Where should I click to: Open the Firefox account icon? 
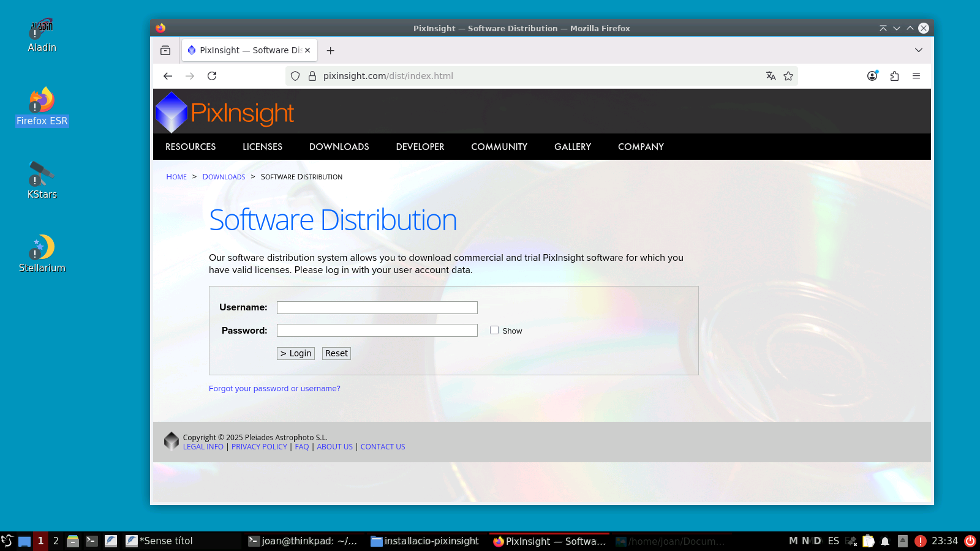(x=872, y=76)
